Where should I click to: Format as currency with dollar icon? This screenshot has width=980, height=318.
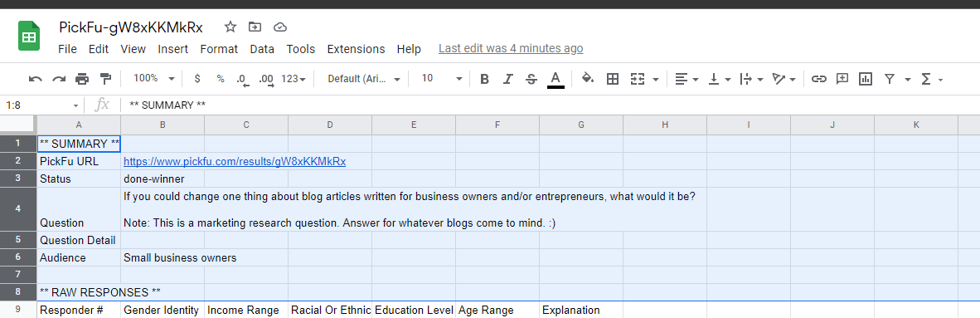(x=197, y=79)
